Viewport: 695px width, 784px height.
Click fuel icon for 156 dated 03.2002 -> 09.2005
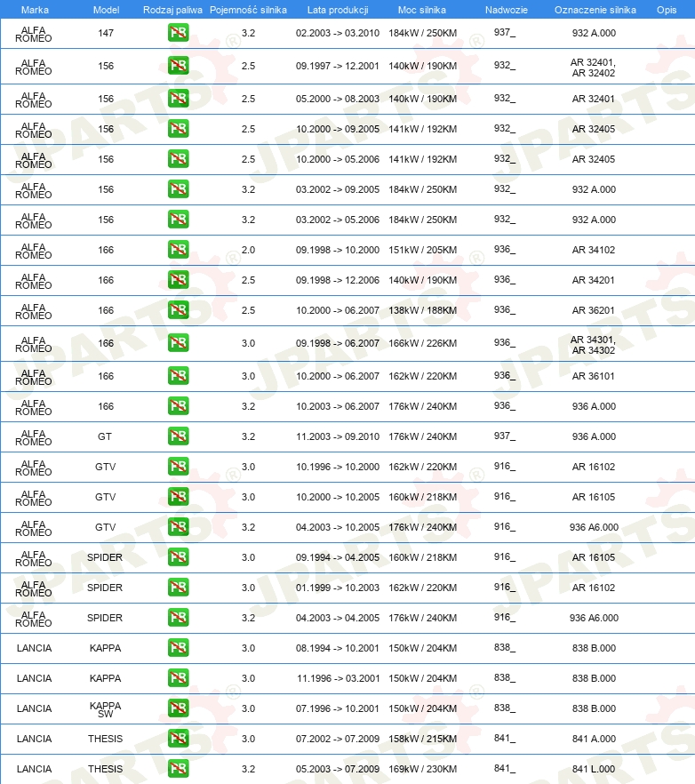point(179,189)
